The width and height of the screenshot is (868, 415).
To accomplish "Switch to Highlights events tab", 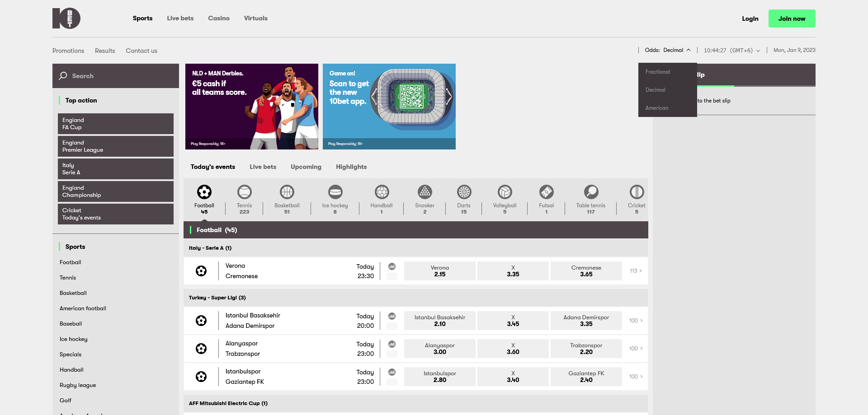I will [x=351, y=167].
